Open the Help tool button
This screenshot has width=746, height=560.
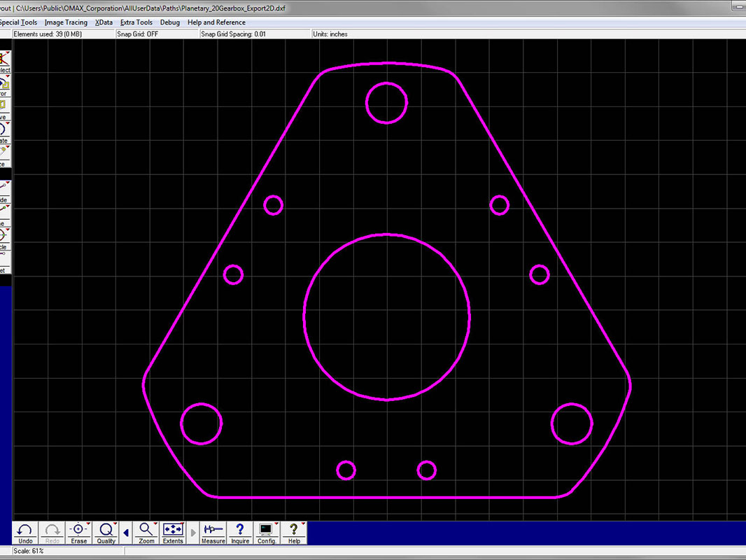294,533
